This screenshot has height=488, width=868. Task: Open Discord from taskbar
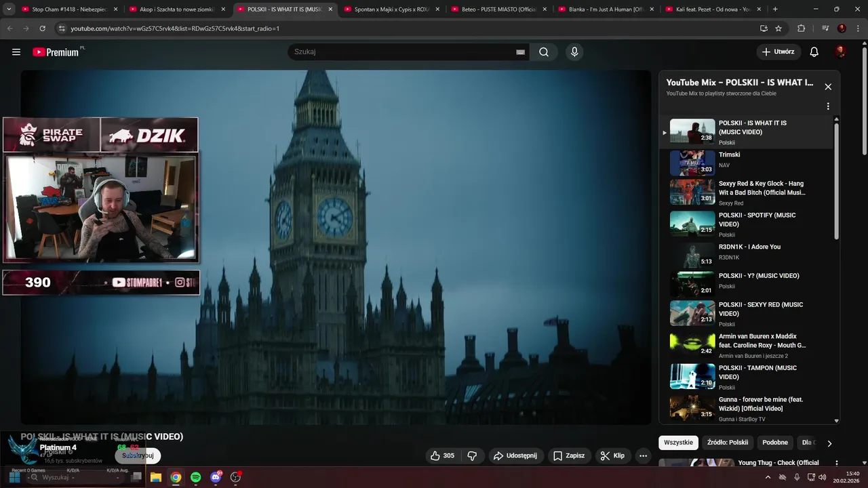(x=216, y=477)
